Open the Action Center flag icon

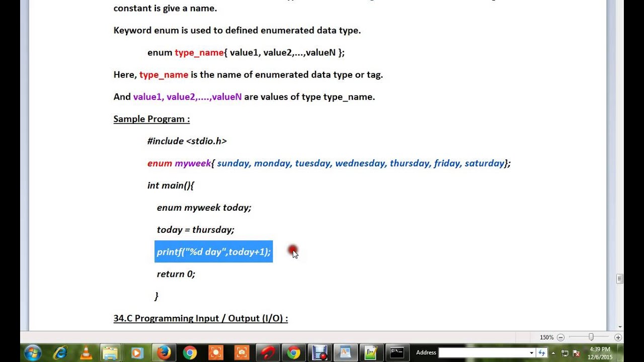[x=577, y=353]
